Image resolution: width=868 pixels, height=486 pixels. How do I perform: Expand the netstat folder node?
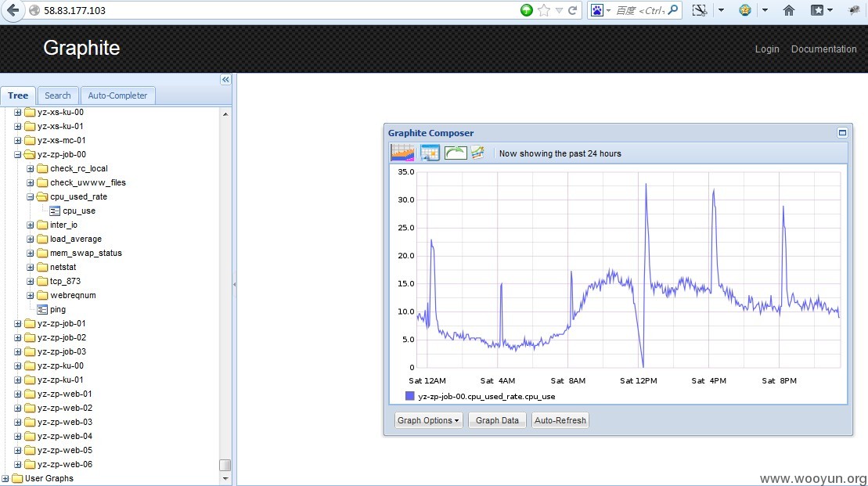[x=31, y=267]
